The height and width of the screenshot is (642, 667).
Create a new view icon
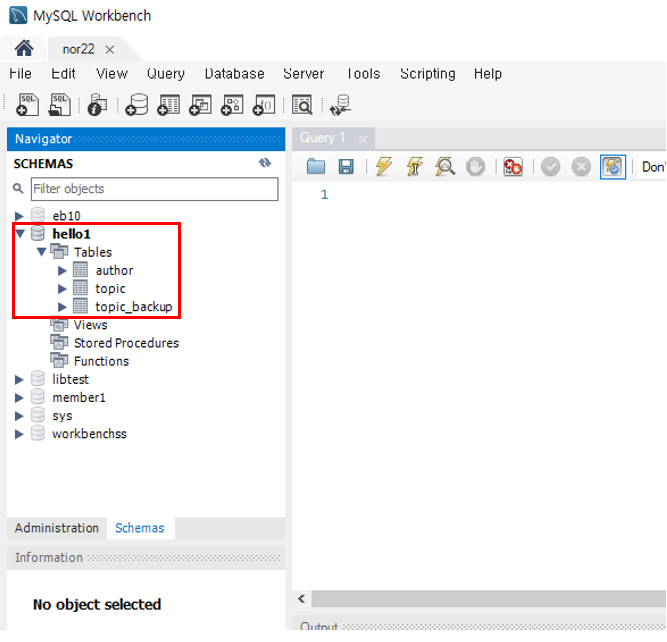click(x=200, y=105)
